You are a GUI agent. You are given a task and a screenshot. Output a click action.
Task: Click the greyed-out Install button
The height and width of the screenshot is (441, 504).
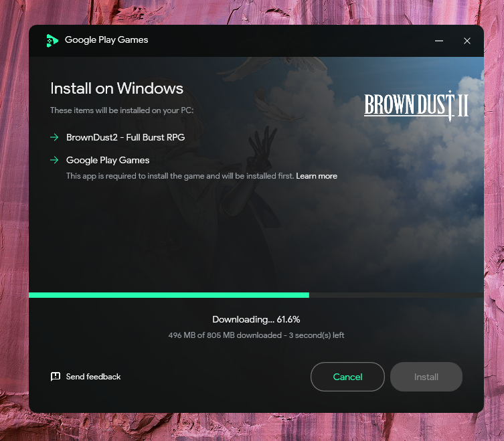pos(426,377)
